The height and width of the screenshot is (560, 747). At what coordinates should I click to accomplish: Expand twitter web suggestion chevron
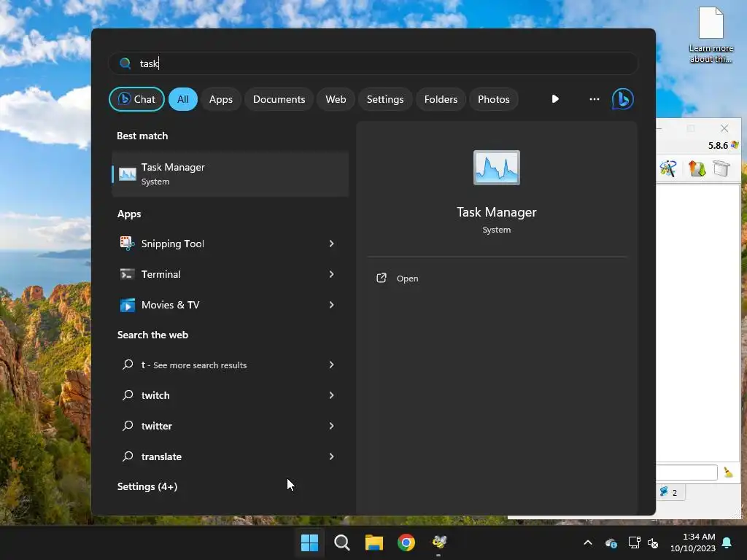[x=332, y=426]
